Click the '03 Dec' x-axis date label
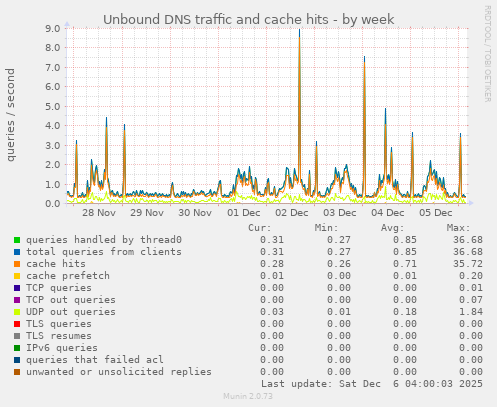The height and width of the screenshot is (407, 497). pos(340,213)
